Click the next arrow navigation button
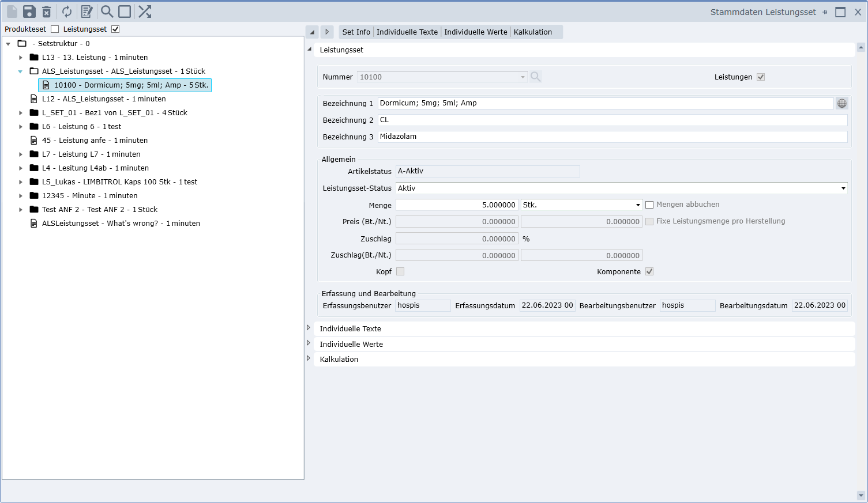The width and height of the screenshot is (868, 503). tap(327, 32)
